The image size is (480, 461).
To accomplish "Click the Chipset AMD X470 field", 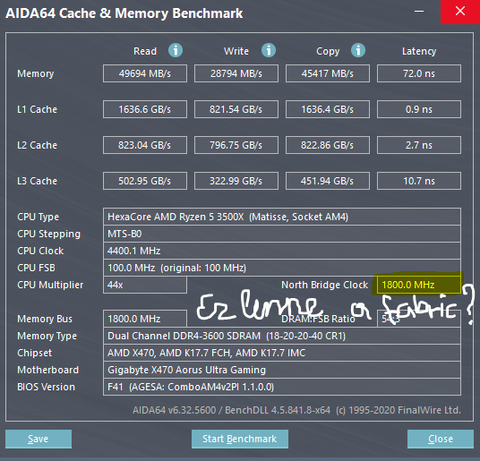I will tap(282, 353).
